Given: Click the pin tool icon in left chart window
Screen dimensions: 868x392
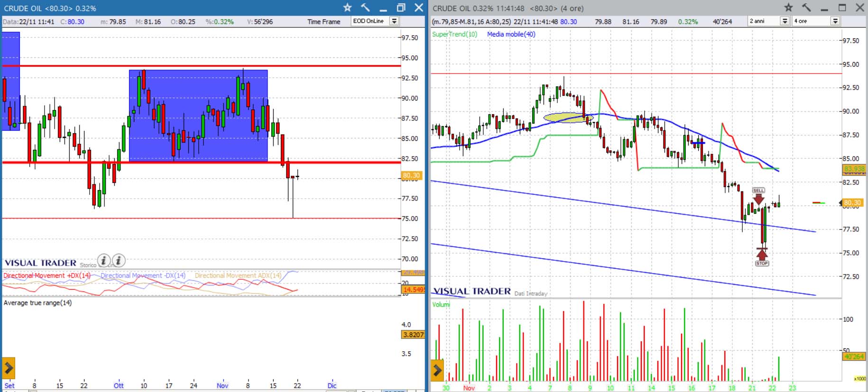Looking at the screenshot, I should pyautogui.click(x=365, y=8).
